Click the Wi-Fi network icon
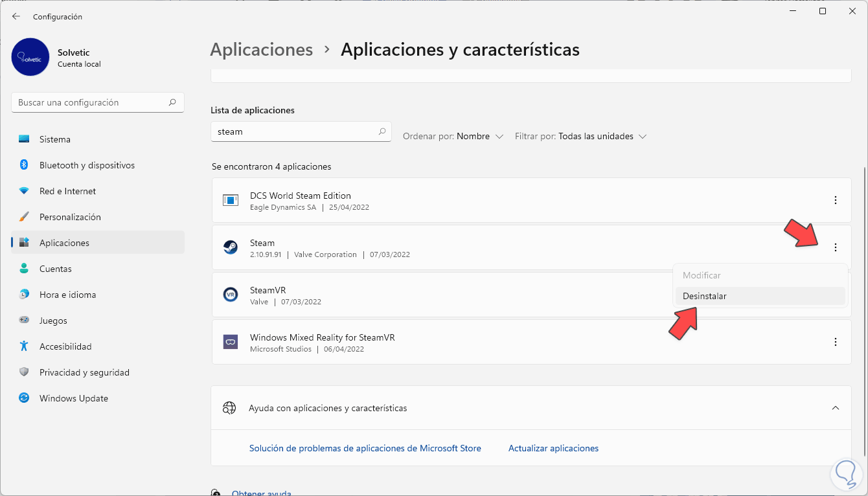The width and height of the screenshot is (868, 496). pyautogui.click(x=24, y=191)
